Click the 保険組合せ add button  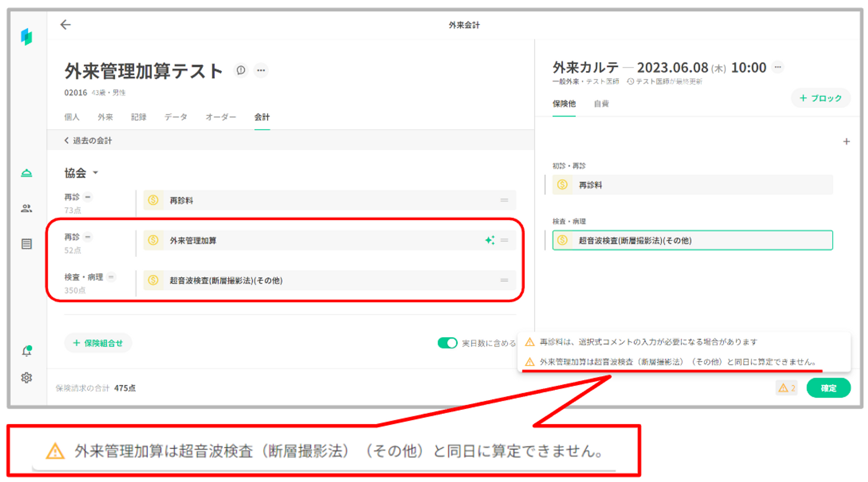click(98, 343)
